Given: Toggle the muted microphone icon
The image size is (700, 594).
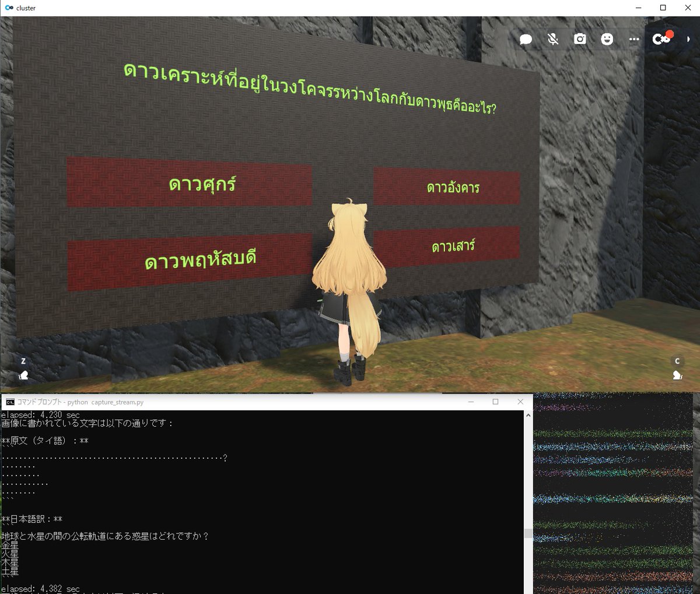Looking at the screenshot, I should point(553,39).
